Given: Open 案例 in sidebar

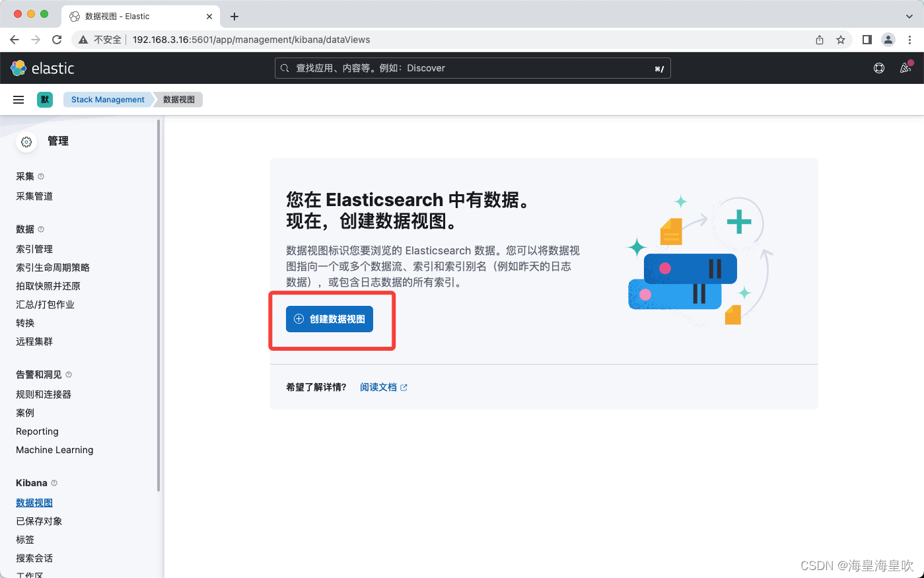Looking at the screenshot, I should [x=25, y=413].
